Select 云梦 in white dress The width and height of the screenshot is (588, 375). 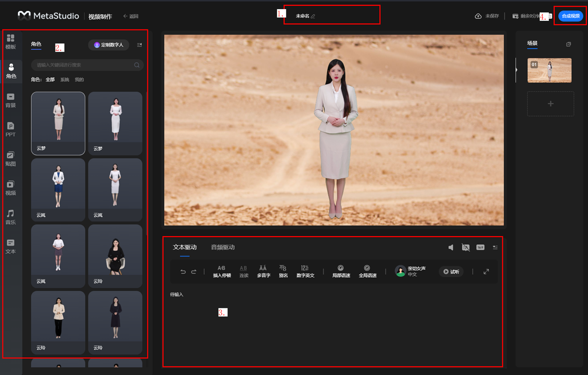tap(115, 123)
